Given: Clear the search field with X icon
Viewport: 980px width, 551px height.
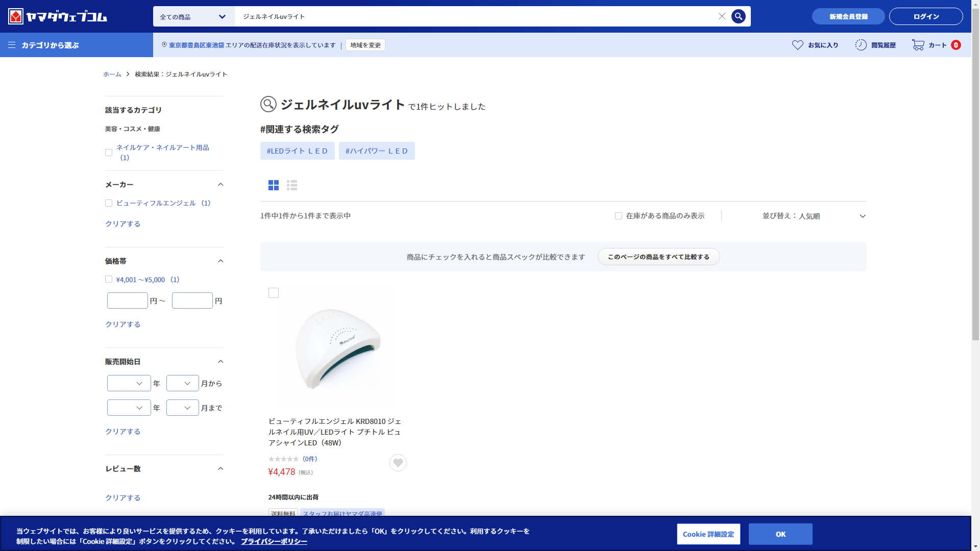Looking at the screenshot, I should point(722,16).
